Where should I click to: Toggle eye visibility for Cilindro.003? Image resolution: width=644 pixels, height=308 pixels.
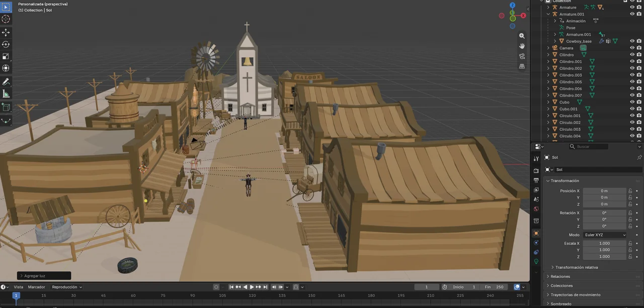[x=632, y=75]
